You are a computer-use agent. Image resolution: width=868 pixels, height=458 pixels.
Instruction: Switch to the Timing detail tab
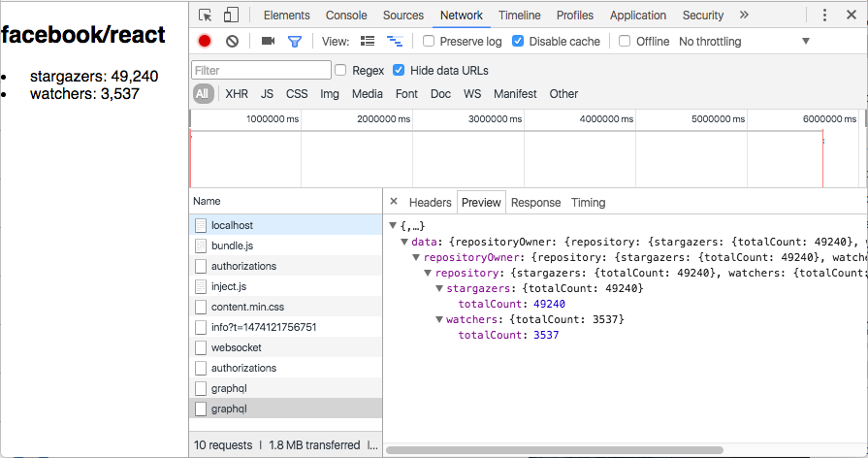point(588,203)
